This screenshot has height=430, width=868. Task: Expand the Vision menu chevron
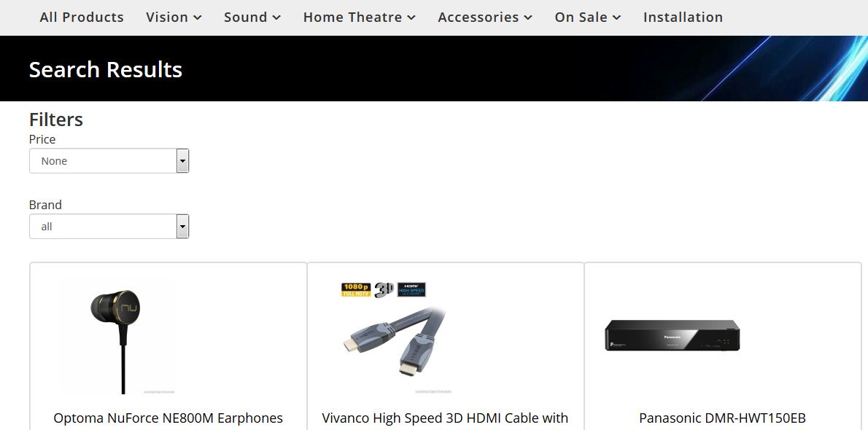click(x=198, y=18)
